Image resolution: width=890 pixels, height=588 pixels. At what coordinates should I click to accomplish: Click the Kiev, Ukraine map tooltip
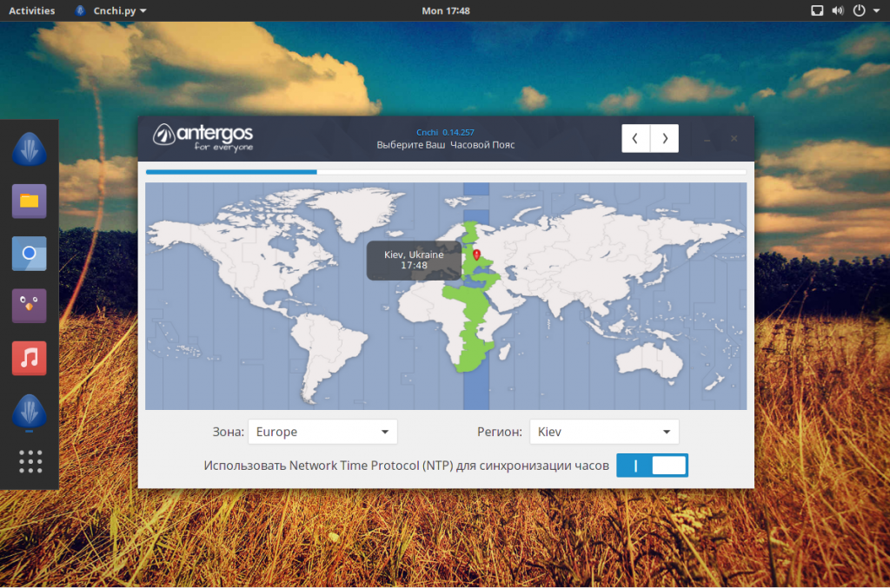414,261
